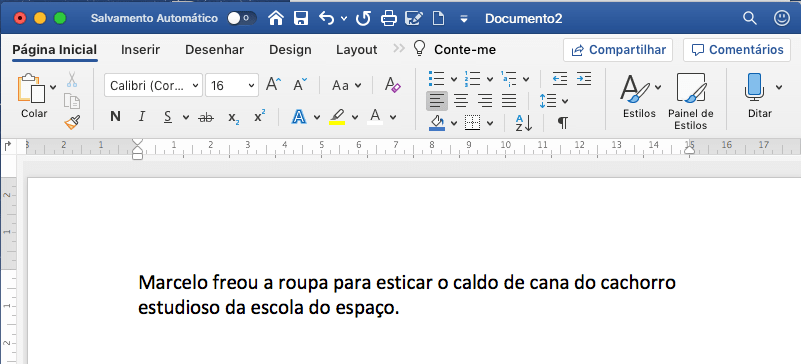
Task: Activate the Format Painter brush
Action: click(x=72, y=123)
